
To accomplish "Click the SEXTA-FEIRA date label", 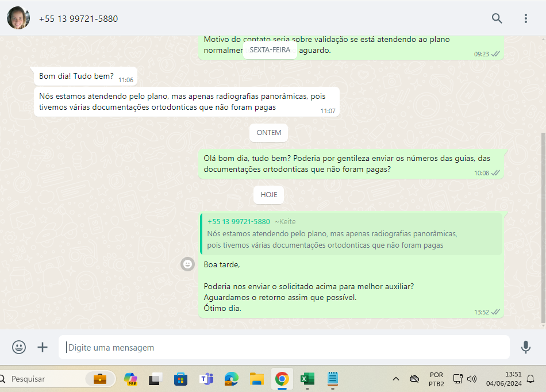I will 270,50.
